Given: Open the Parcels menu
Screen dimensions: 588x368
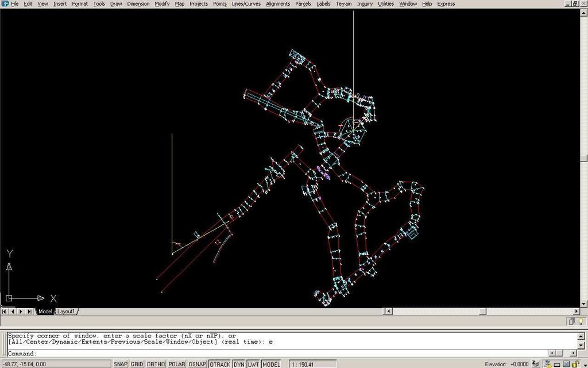Looking at the screenshot, I should [303, 4].
